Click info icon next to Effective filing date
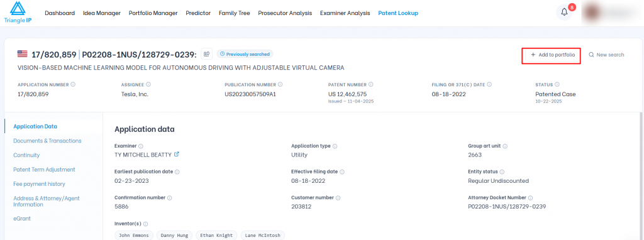Screen dimensions: 644x240 click(342, 172)
